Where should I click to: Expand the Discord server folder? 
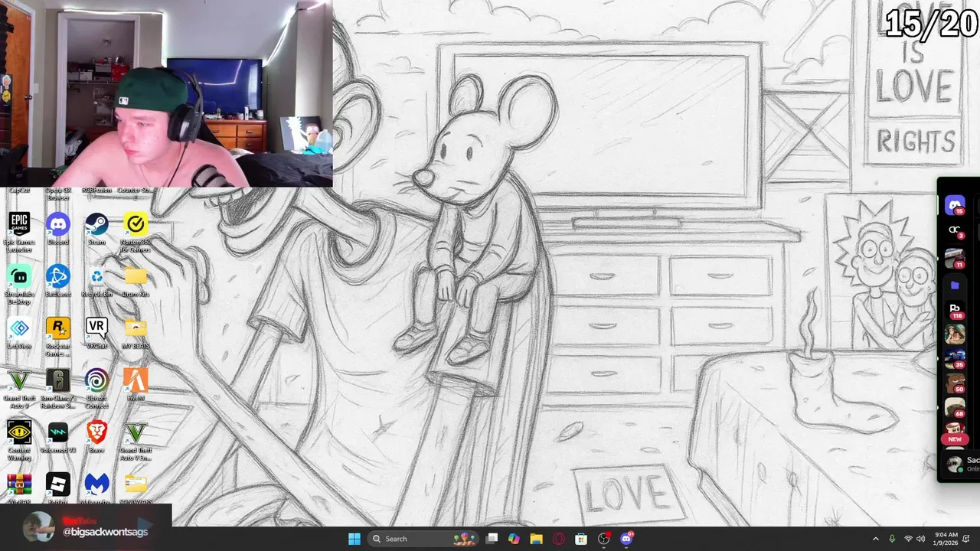954,285
